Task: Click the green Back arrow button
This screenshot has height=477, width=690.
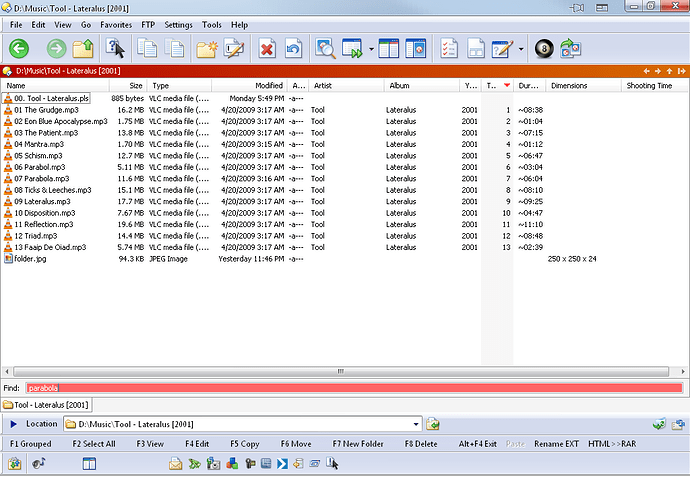Action: tap(19, 48)
